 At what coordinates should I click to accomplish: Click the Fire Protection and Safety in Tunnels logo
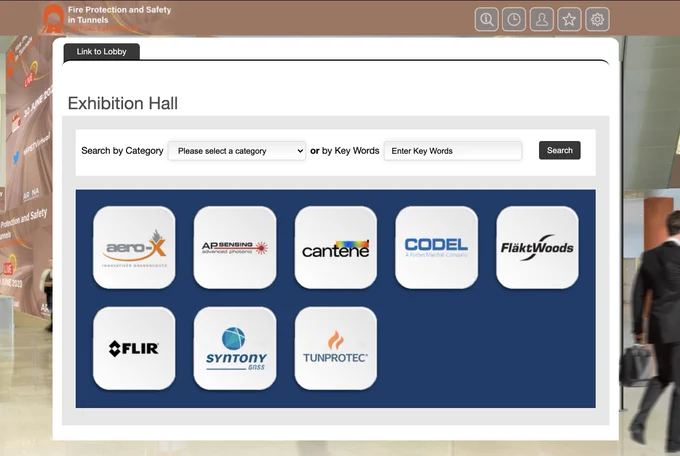[x=108, y=18]
